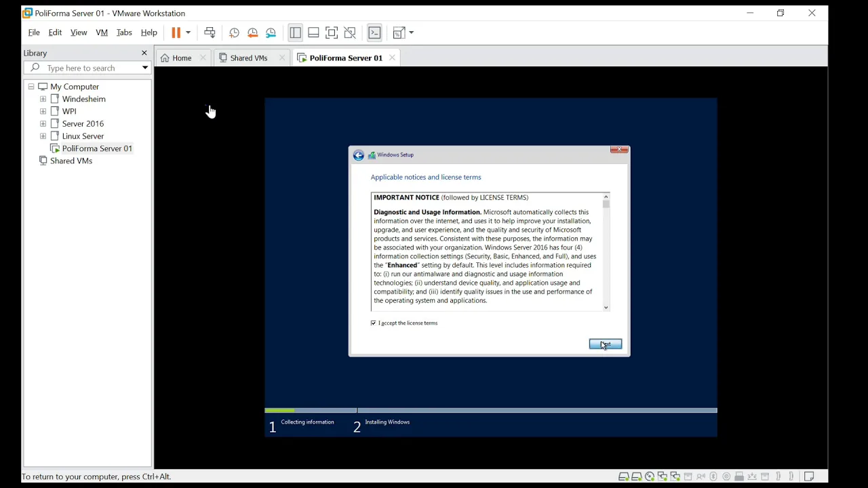Viewport: 868px width, 488px height.
Task: Click the license terms scrollbar thumb
Action: tap(606, 204)
